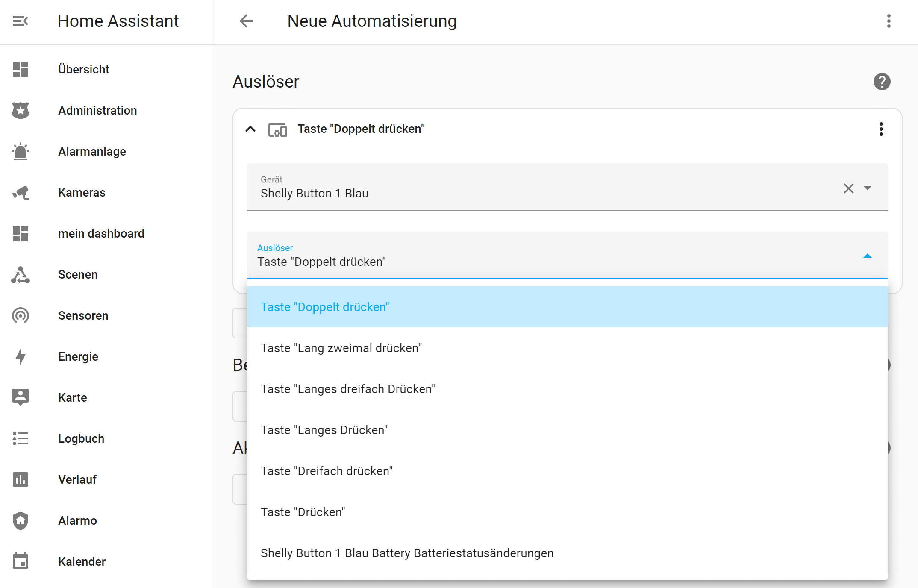Pick Taste "Dreifach drücken" from list

tap(327, 471)
